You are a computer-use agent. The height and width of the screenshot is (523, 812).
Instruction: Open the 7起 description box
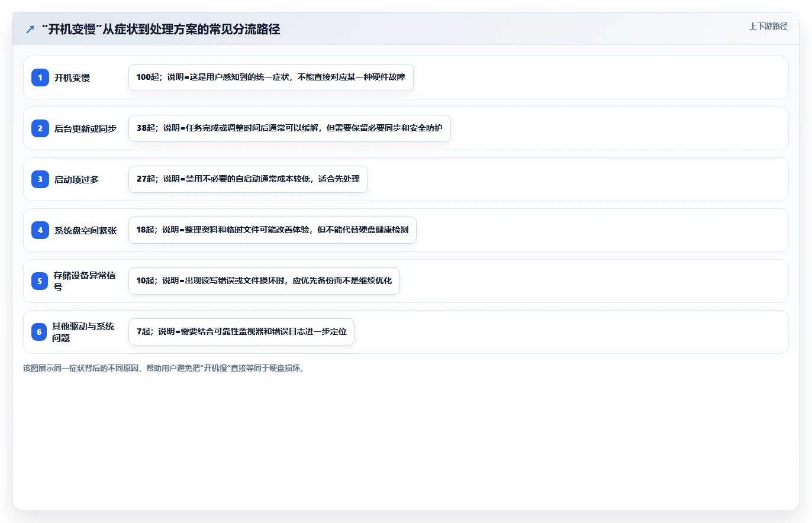[x=241, y=332]
